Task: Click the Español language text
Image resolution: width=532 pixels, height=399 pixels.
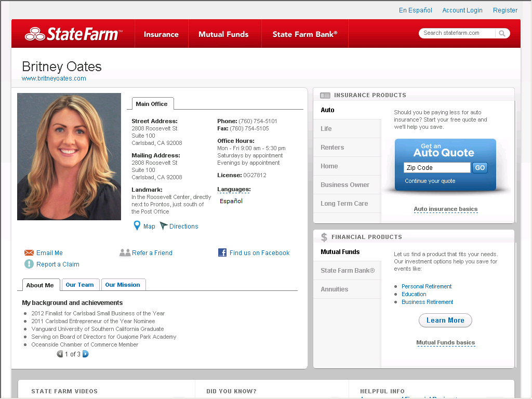Action: point(231,201)
